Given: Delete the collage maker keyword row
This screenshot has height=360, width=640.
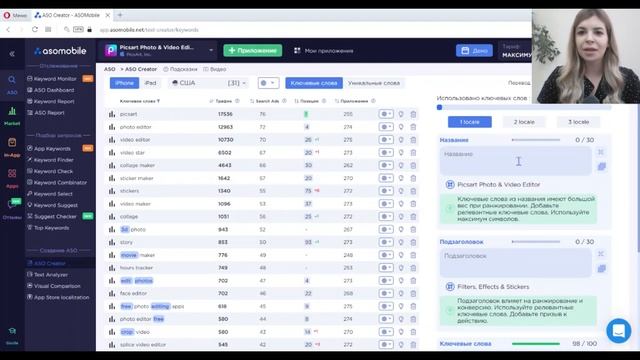Looking at the screenshot, I should (x=413, y=165).
